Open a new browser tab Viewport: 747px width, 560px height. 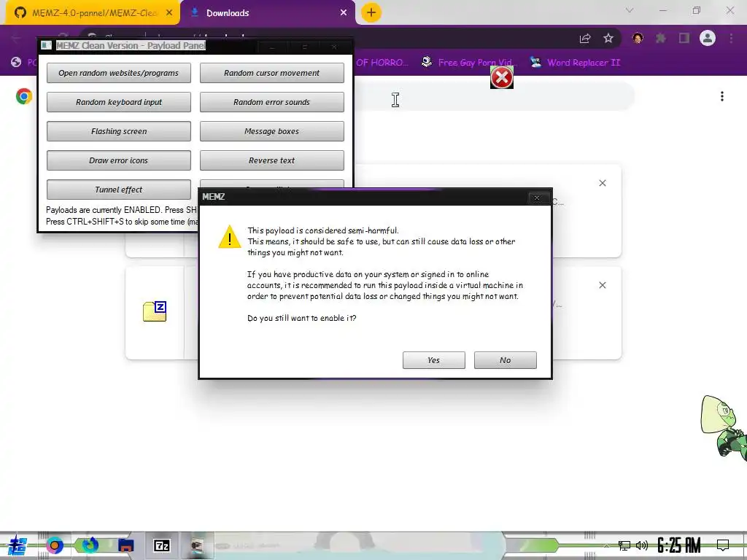[371, 12]
